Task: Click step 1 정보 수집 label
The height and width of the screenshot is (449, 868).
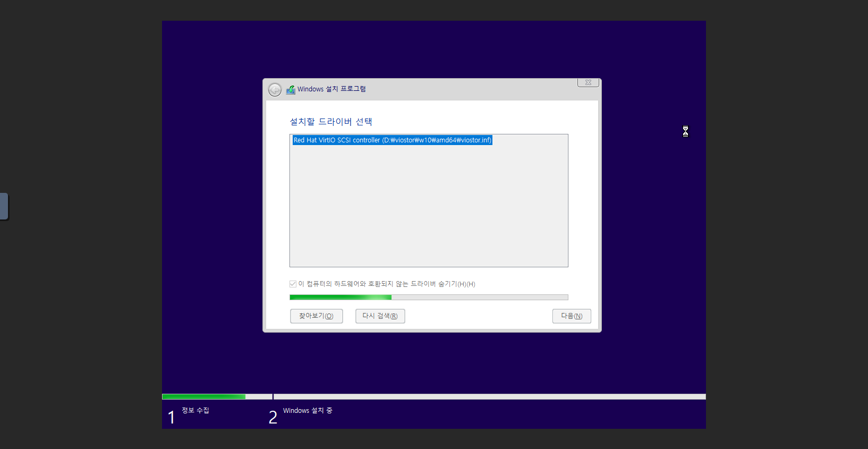Action: [195, 411]
